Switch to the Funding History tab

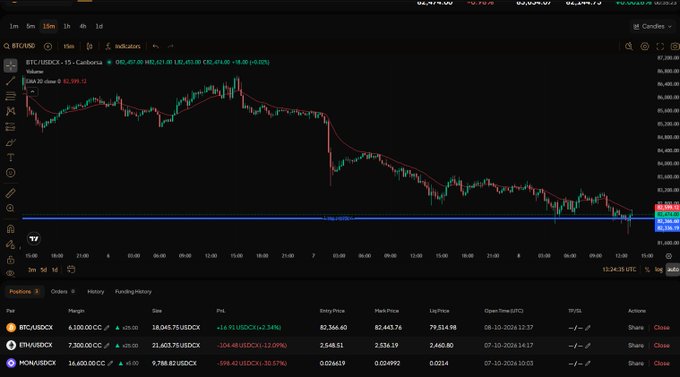[133, 292]
